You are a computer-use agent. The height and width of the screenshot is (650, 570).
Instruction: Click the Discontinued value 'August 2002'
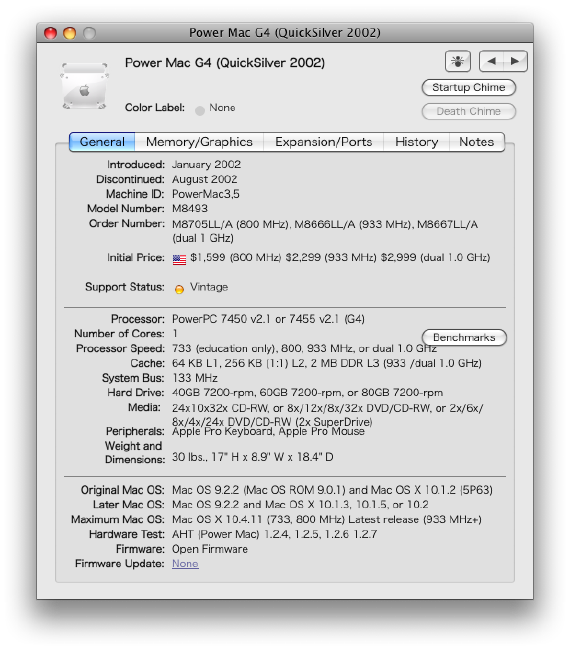[x=205, y=179]
